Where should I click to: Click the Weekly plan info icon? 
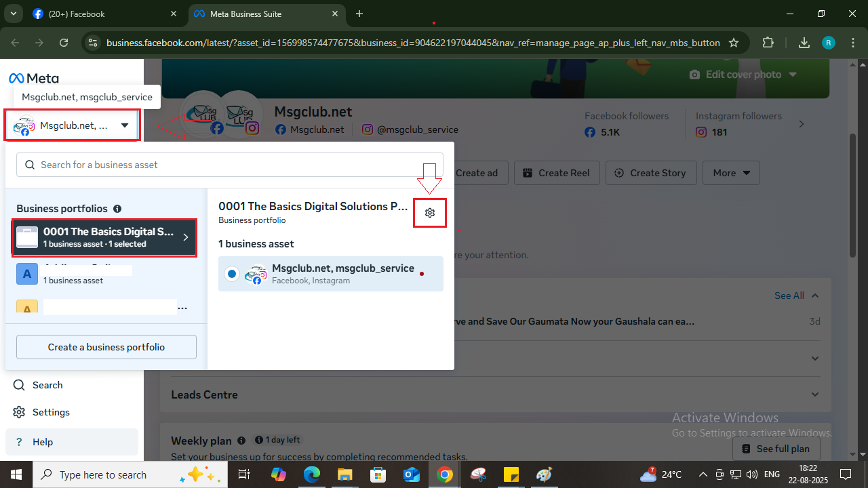click(241, 441)
